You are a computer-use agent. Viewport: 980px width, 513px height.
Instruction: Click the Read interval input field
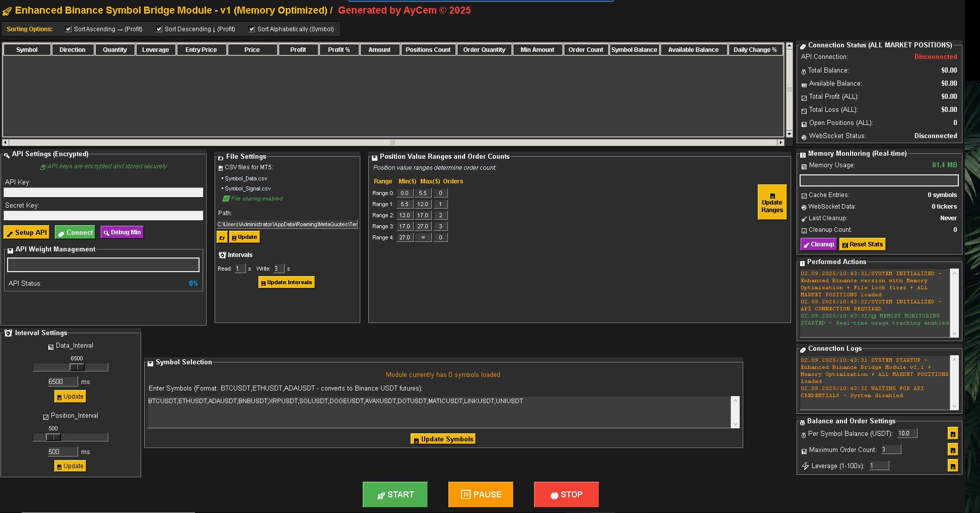240,269
